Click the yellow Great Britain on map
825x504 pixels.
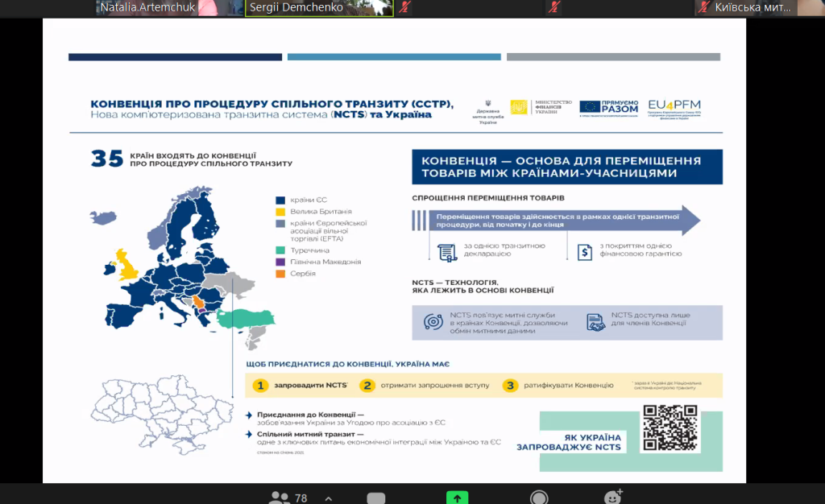[126, 266]
